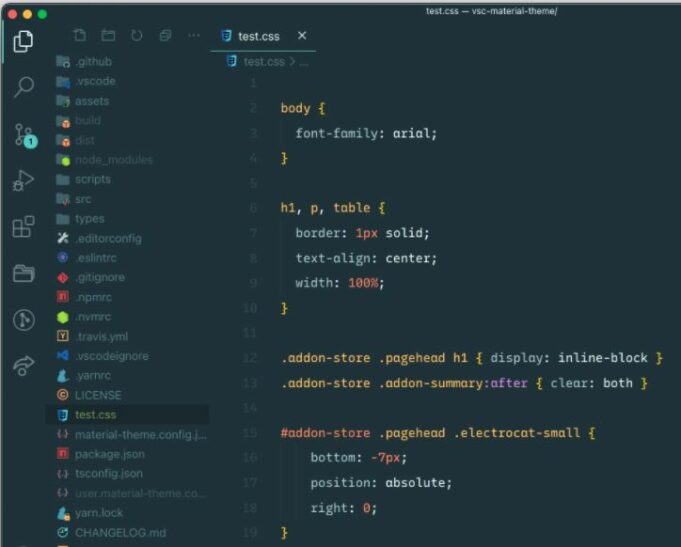Viewport: 681px width, 547px height.
Task: Open the Run and Debug view
Action: point(23,181)
